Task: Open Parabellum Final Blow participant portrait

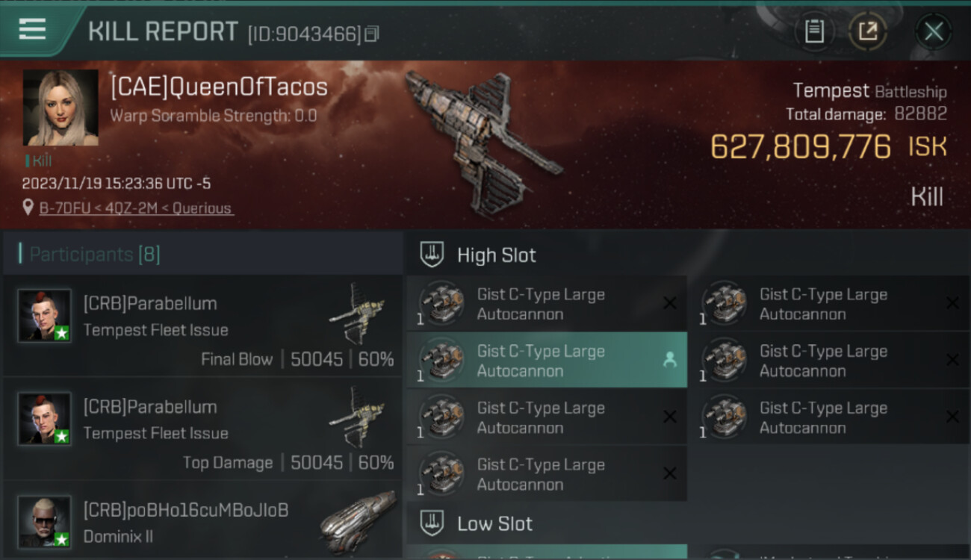Action: point(45,315)
